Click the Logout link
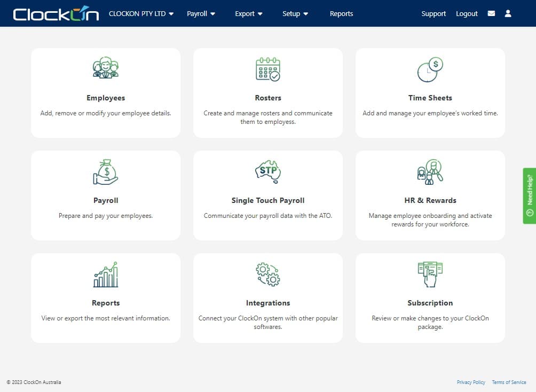The height and width of the screenshot is (392, 536). pyautogui.click(x=467, y=14)
